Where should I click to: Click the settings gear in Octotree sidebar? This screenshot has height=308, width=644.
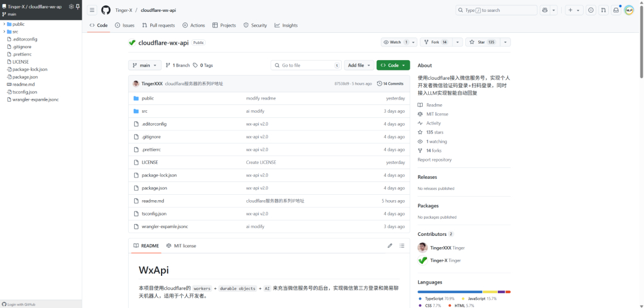pos(71,7)
